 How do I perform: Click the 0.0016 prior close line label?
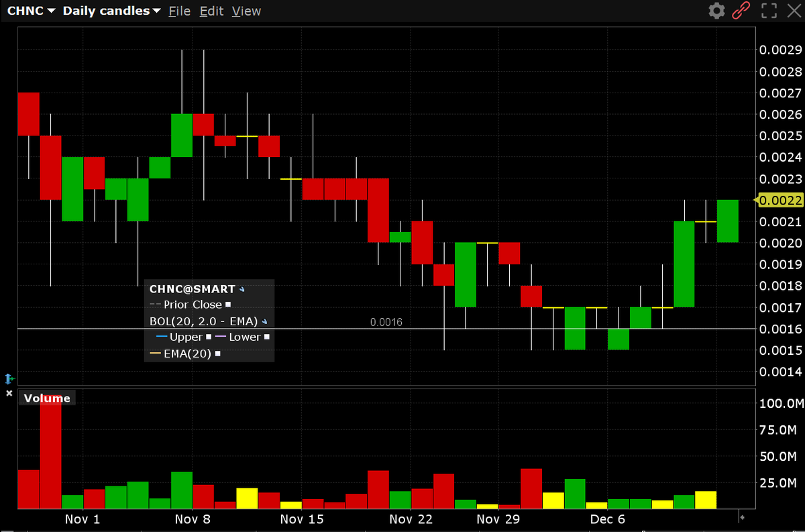386,322
